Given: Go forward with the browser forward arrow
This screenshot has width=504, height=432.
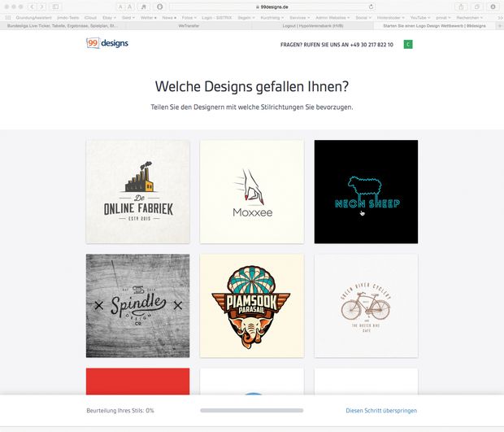Looking at the screenshot, I should coord(41,7).
